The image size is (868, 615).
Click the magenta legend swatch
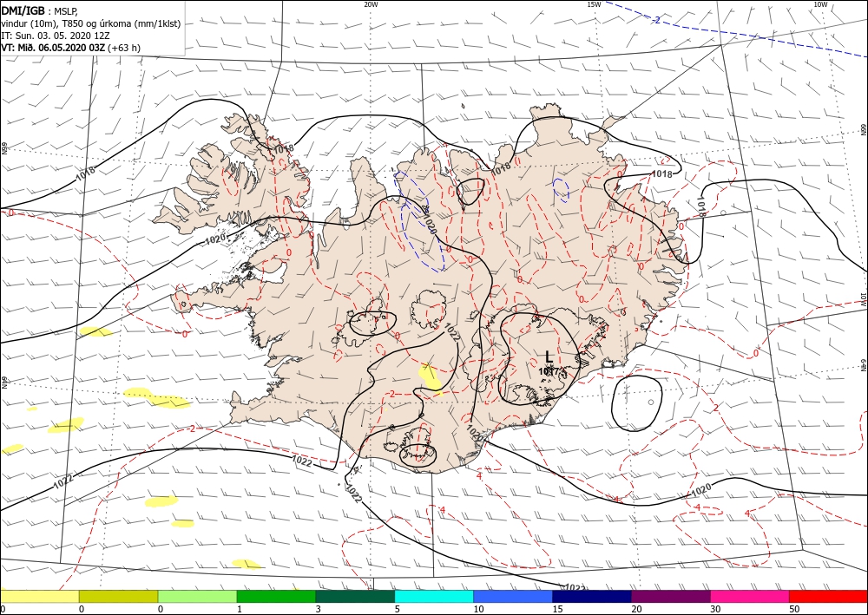pyautogui.click(x=750, y=596)
